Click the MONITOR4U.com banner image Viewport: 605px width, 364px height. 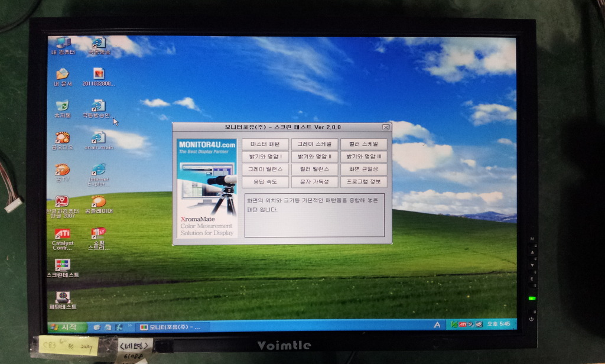206,188
